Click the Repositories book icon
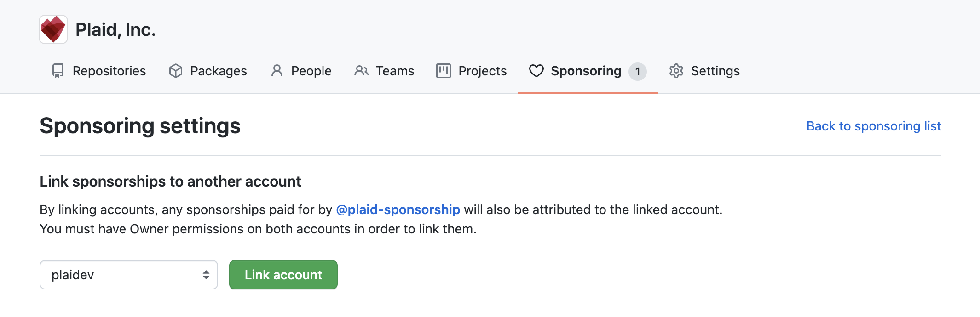 [58, 71]
